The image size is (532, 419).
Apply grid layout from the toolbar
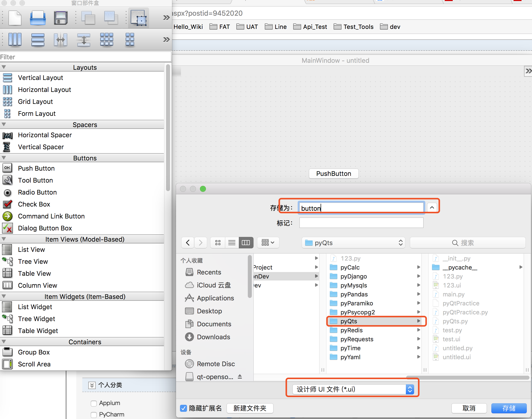coord(106,39)
